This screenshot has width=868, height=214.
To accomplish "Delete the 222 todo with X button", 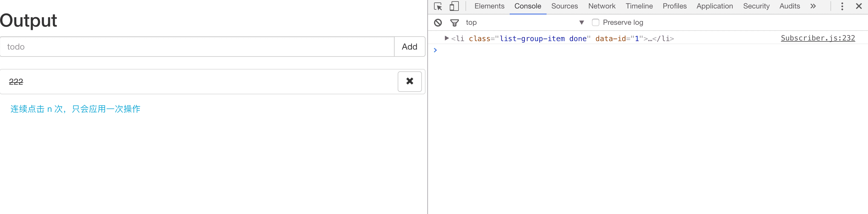I will [x=409, y=81].
